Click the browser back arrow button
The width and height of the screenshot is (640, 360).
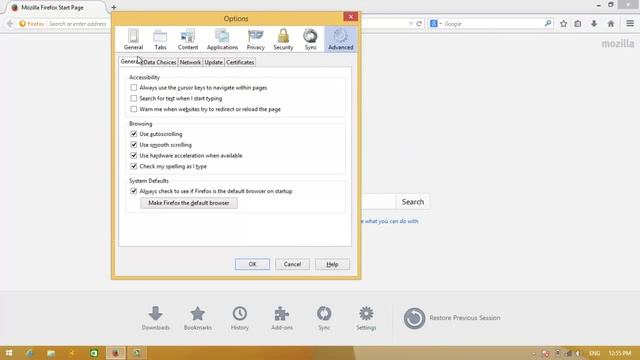10,24
